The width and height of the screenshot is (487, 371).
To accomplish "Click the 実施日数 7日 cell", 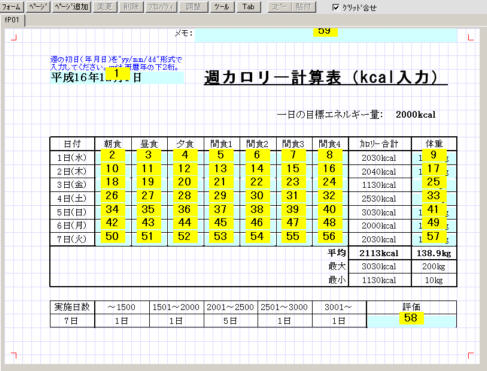I will click(72, 321).
